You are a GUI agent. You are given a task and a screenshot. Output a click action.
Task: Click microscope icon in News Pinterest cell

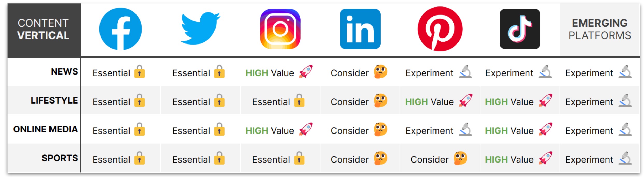[x=465, y=72]
